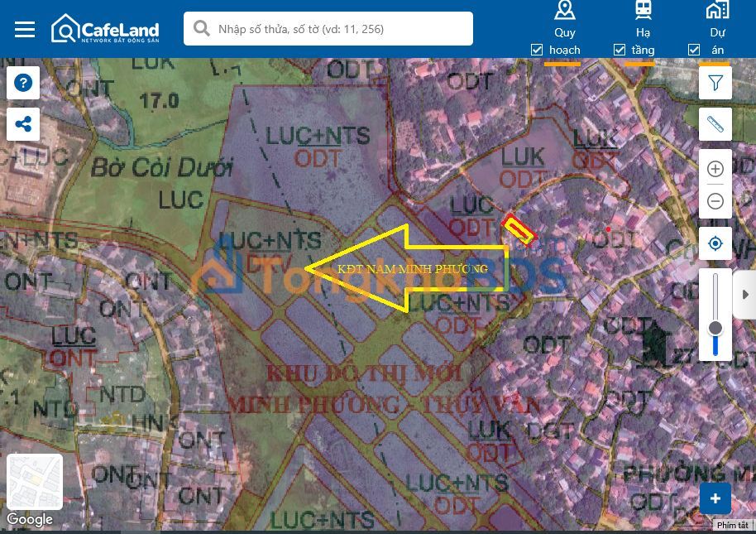Click the help question mark icon
The height and width of the screenshot is (534, 756).
tap(23, 83)
